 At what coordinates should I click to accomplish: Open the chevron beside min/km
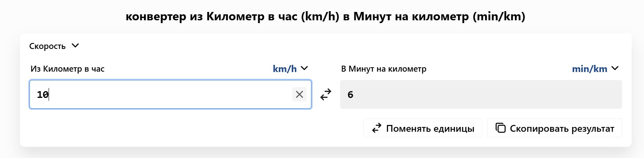[615, 68]
